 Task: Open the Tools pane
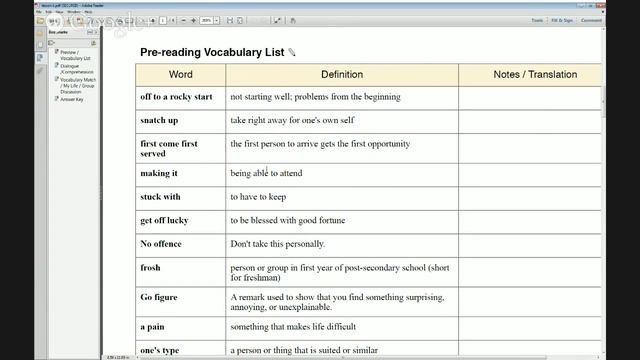pyautogui.click(x=537, y=20)
